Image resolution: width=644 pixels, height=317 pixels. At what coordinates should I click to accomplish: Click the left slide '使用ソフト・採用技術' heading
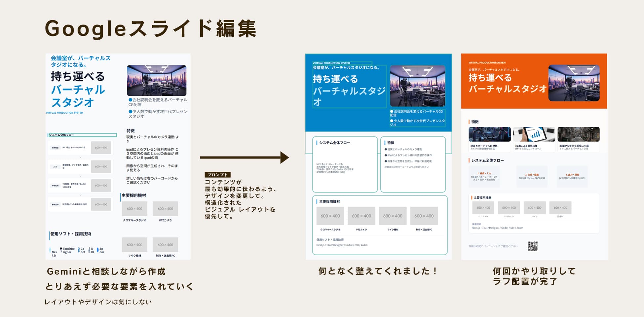point(71,234)
